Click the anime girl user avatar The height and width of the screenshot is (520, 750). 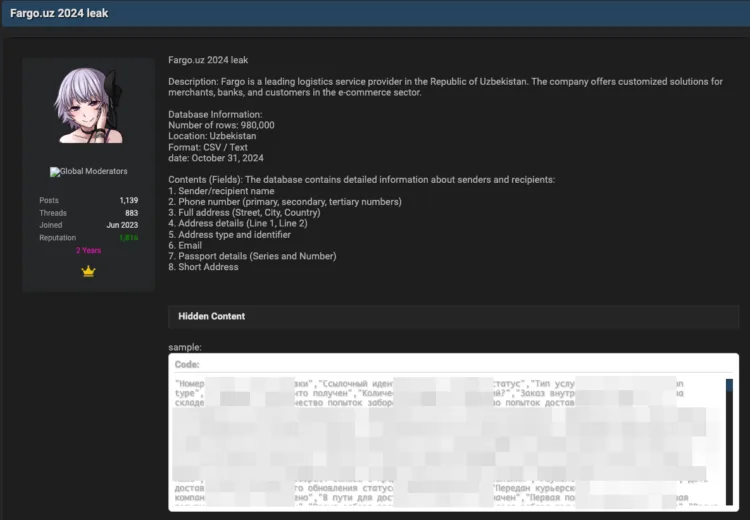coord(88,105)
